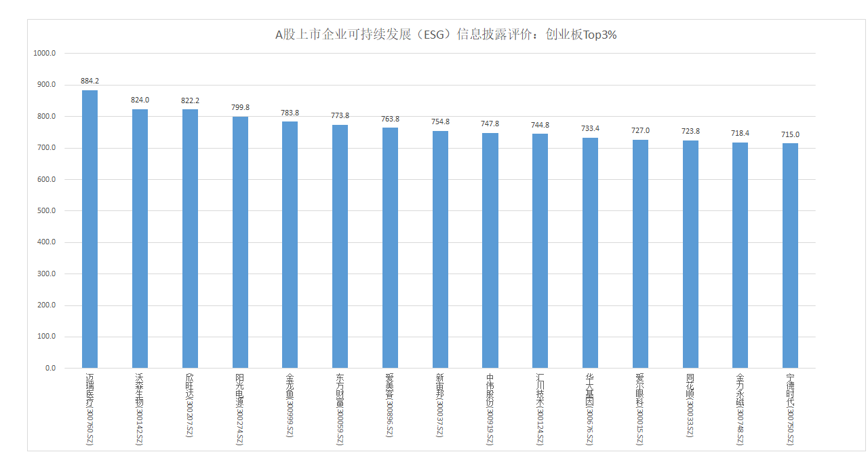Select the chart title mentioning 创业板Top3%
The height and width of the screenshot is (452, 868).
(446, 35)
